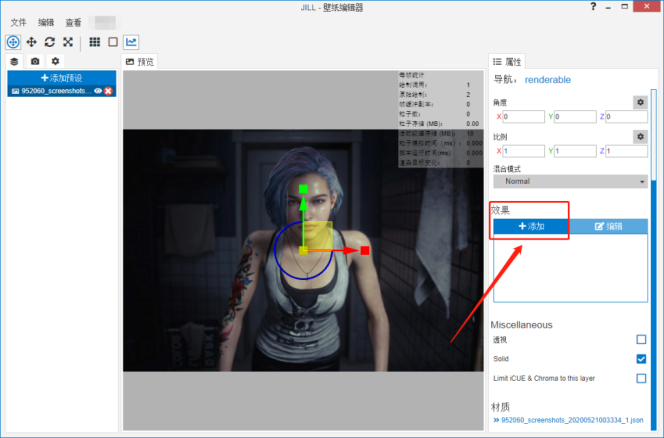This screenshot has height=438, width=664.
Task: Toggle the frame statistics chart icon
Action: click(131, 42)
